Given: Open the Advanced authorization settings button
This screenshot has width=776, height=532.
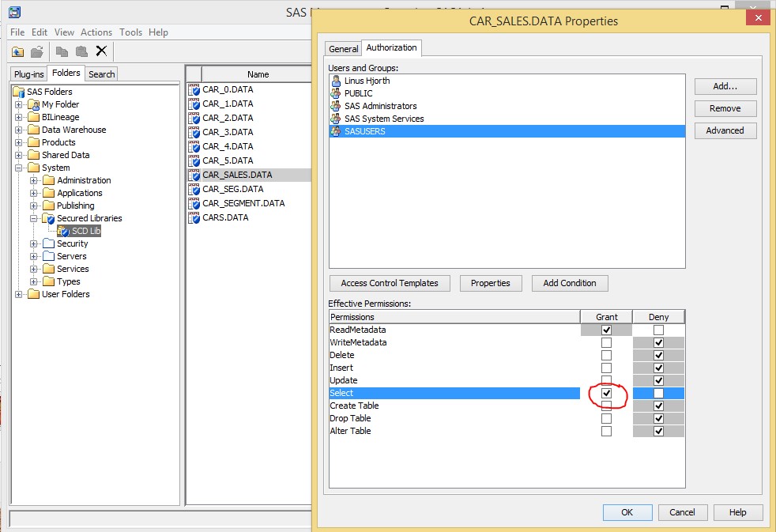Looking at the screenshot, I should click(x=725, y=130).
